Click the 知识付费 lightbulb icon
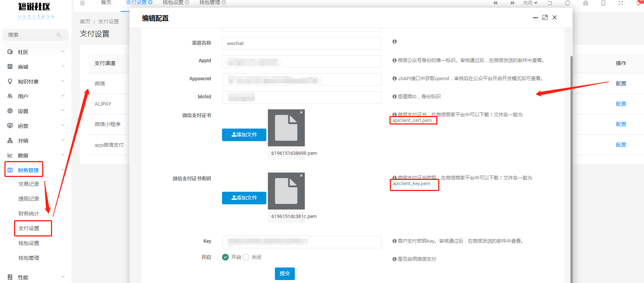This screenshot has height=283, width=644. [x=10, y=81]
